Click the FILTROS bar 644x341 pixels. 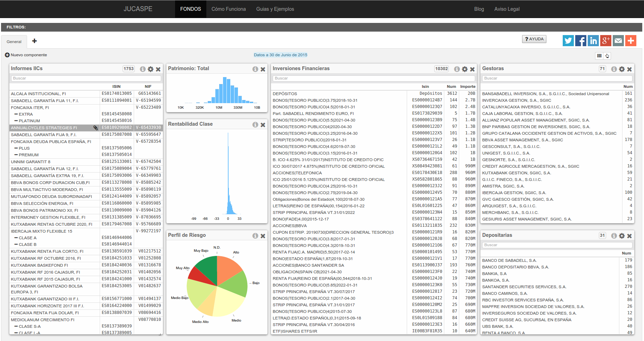click(x=322, y=27)
